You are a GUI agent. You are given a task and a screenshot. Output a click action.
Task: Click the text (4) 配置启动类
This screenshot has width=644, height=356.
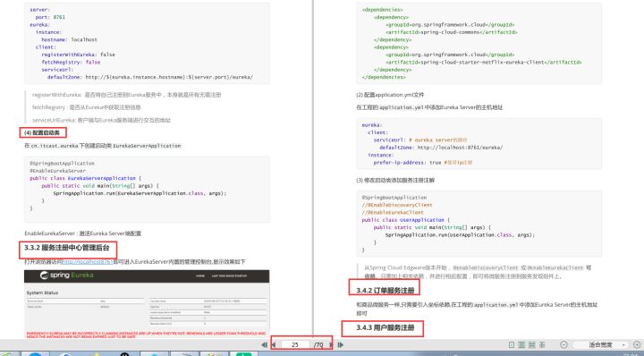click(x=42, y=132)
